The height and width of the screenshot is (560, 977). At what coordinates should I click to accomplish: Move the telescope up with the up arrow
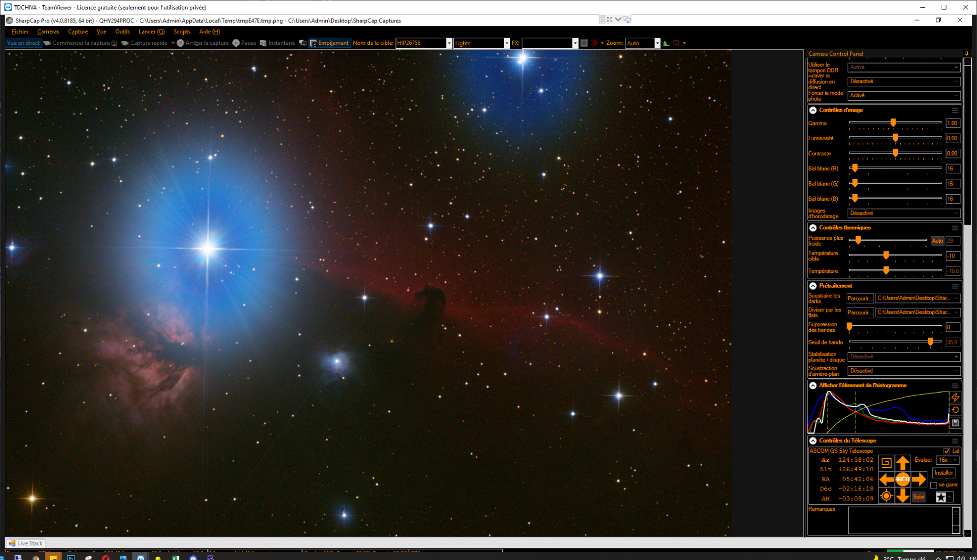[902, 463]
